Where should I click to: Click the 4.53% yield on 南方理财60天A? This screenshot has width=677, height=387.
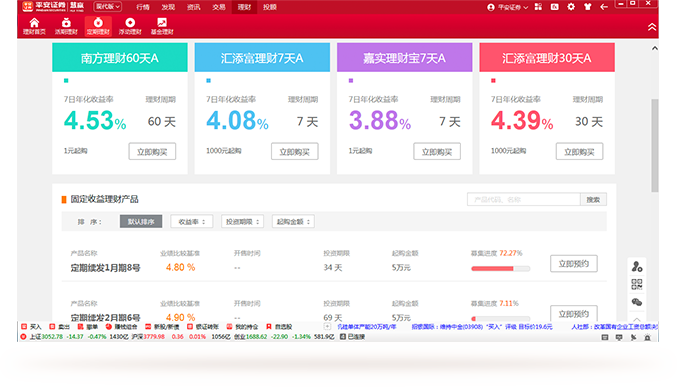point(95,121)
